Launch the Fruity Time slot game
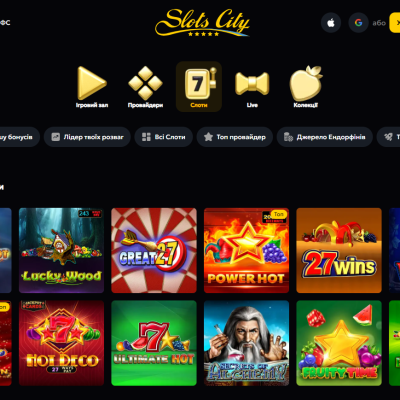The width and height of the screenshot is (400, 400). (339, 343)
